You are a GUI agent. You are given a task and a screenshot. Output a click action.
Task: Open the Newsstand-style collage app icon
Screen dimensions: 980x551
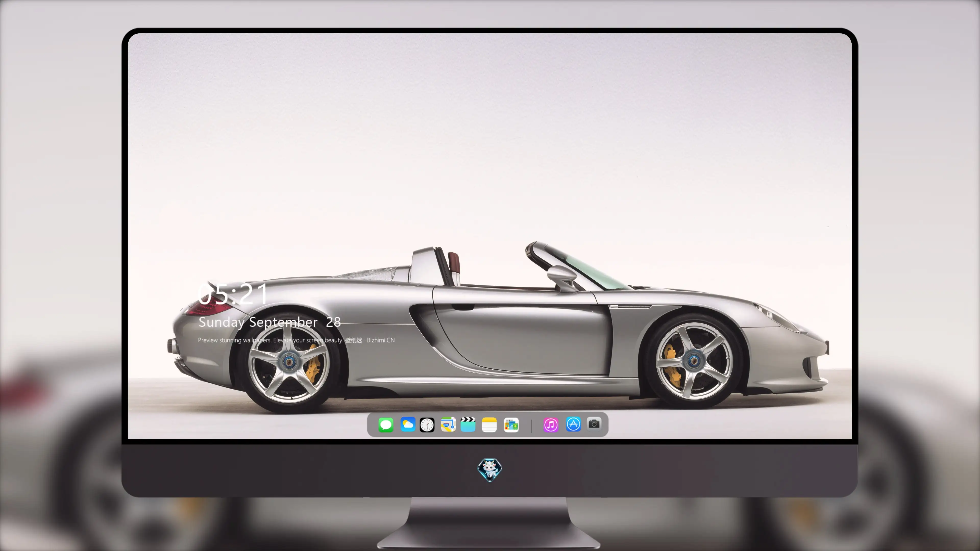(511, 425)
